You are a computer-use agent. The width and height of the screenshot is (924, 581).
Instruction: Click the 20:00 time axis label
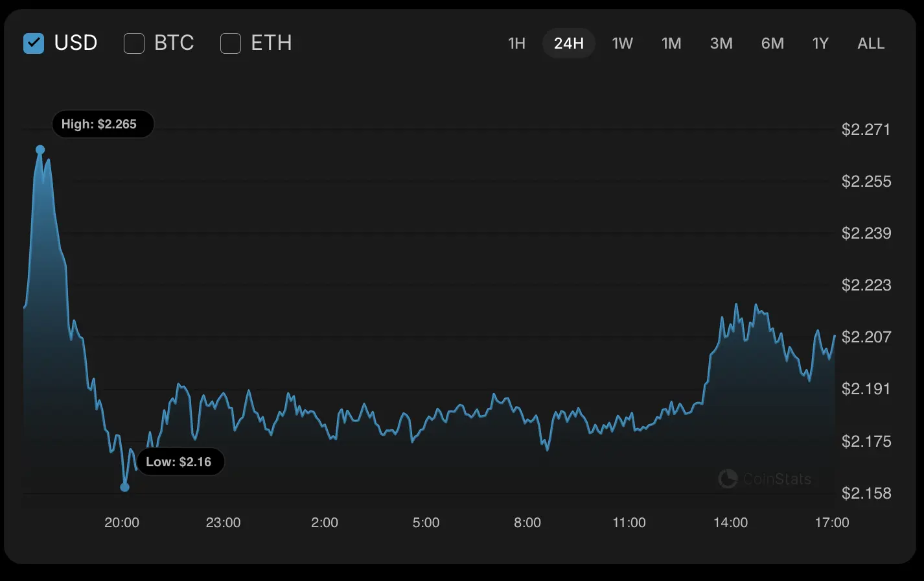[x=122, y=523]
